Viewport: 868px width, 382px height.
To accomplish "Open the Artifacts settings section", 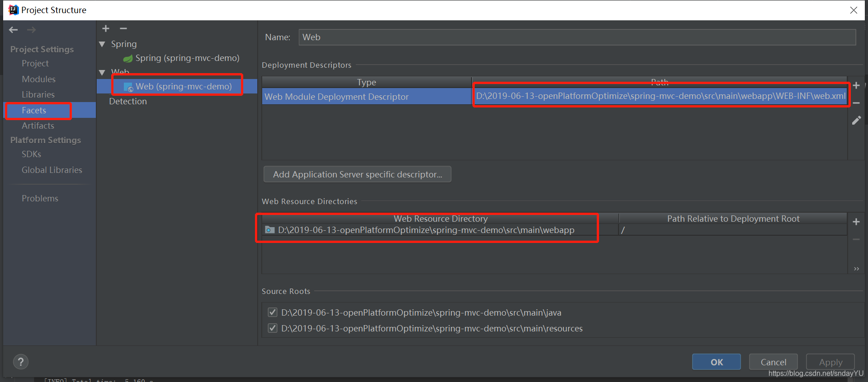I will point(38,126).
